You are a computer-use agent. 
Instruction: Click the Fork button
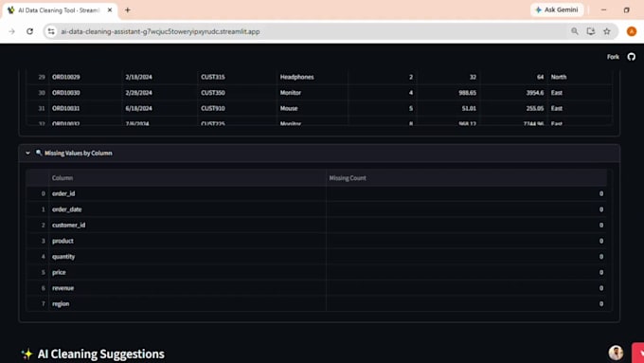pyautogui.click(x=613, y=57)
